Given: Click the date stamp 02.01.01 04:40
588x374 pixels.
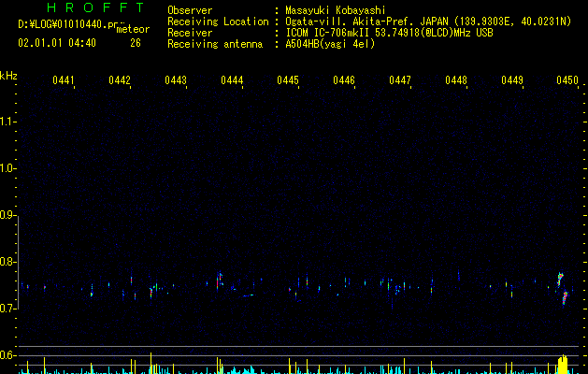Looking at the screenshot, I should coord(57,43).
